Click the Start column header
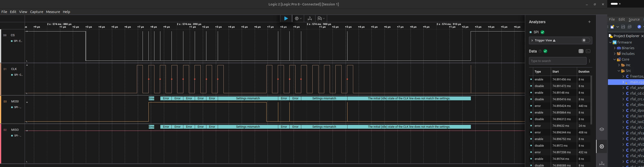644x167 pixels. pos(556,71)
